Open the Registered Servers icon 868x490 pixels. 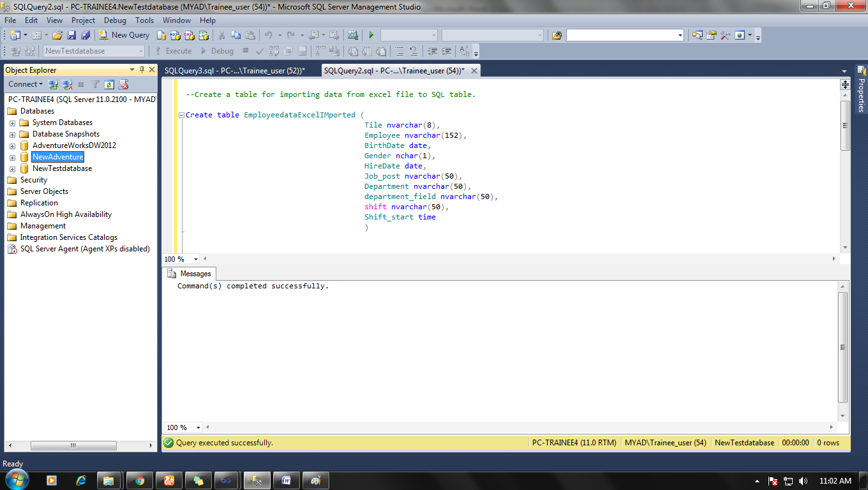[698, 35]
